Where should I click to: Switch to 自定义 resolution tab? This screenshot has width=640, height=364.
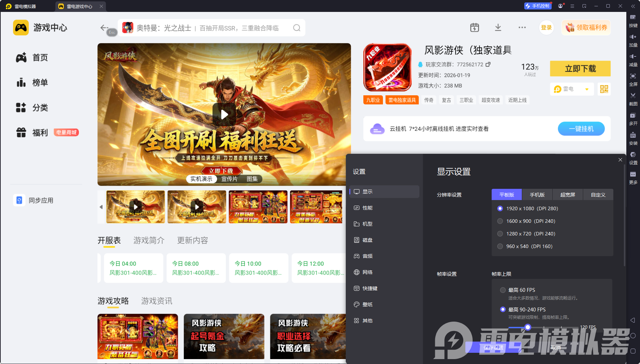click(598, 195)
